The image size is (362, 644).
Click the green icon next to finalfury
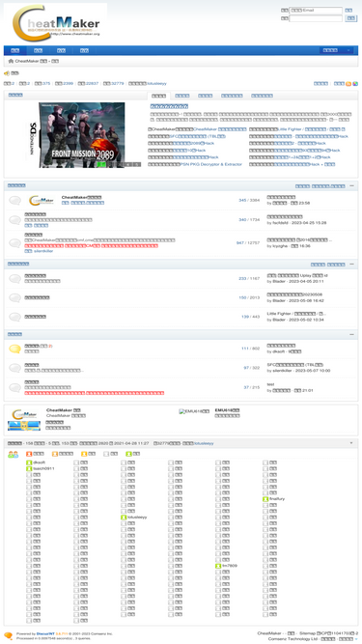pos(265,499)
